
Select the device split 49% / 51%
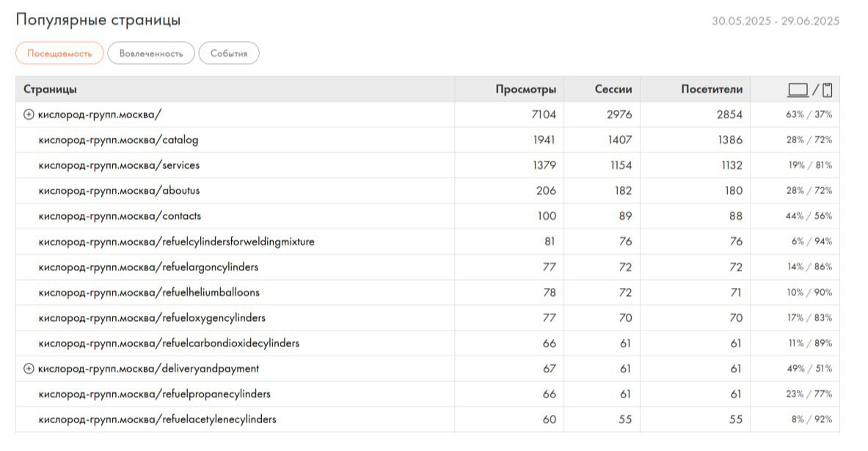pyautogui.click(x=809, y=369)
